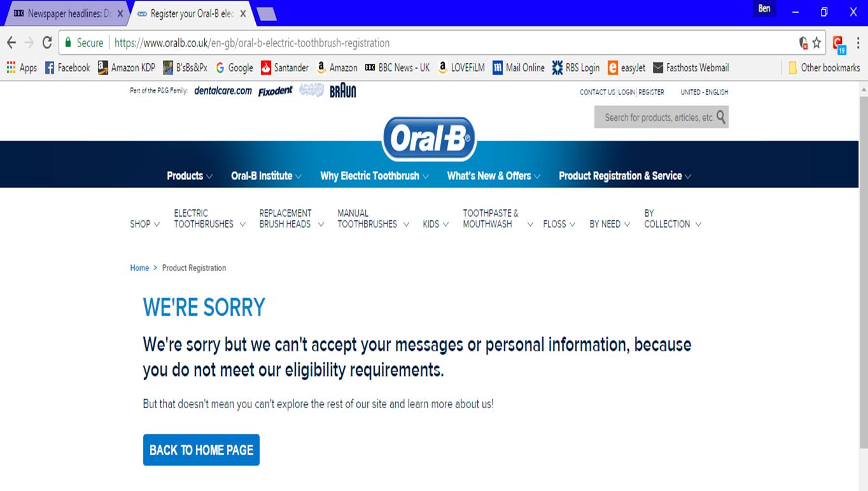Click the browser back arrow
The image size is (868, 491).
(x=11, y=43)
